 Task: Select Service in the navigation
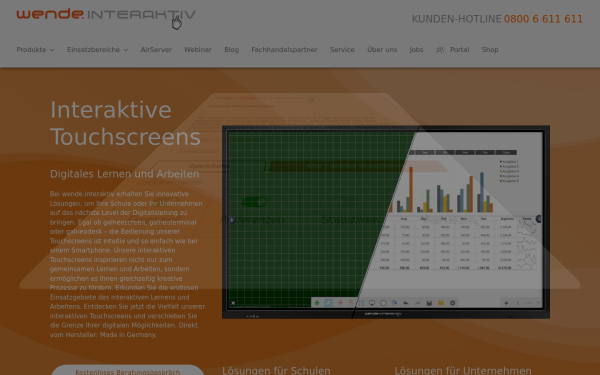(342, 50)
